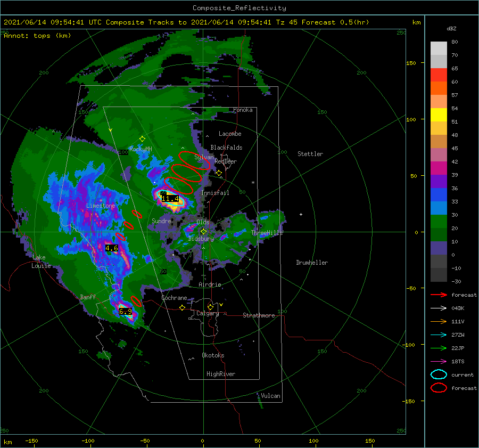Click the red forecast ellipse legend symbol
Image resolution: width=479 pixels, height=448 pixels.
coord(439,388)
